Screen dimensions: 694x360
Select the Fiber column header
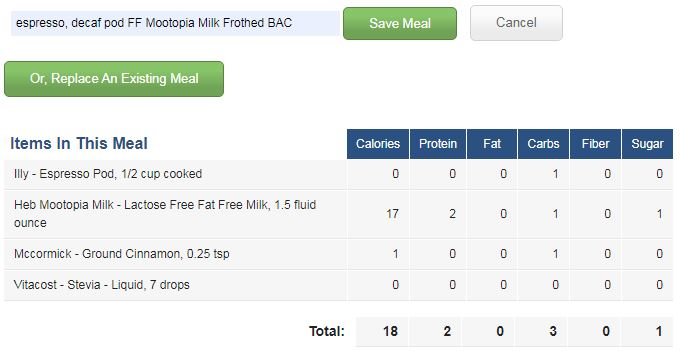click(595, 144)
